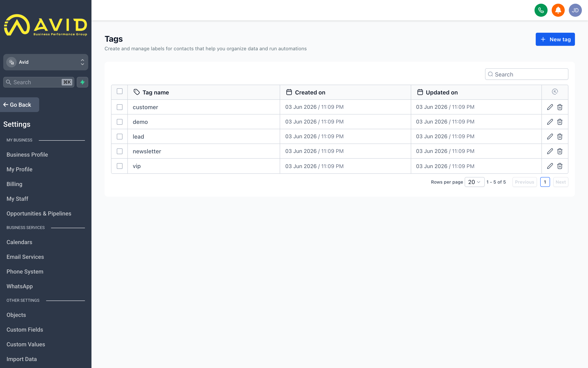Check the vip tag checkbox
The height and width of the screenshot is (368, 588).
pos(120,166)
